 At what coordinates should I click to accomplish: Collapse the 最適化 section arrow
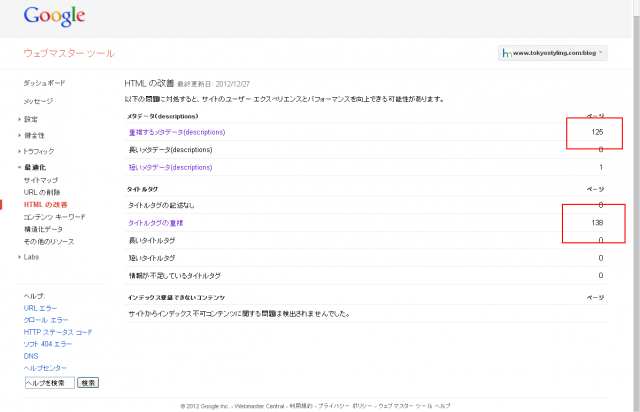coord(19,167)
